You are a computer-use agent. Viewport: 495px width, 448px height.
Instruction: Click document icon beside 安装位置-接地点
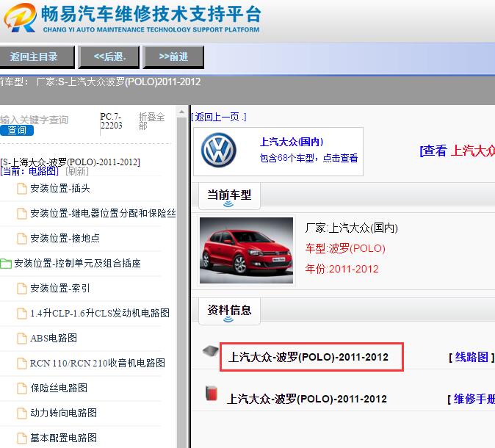22,239
